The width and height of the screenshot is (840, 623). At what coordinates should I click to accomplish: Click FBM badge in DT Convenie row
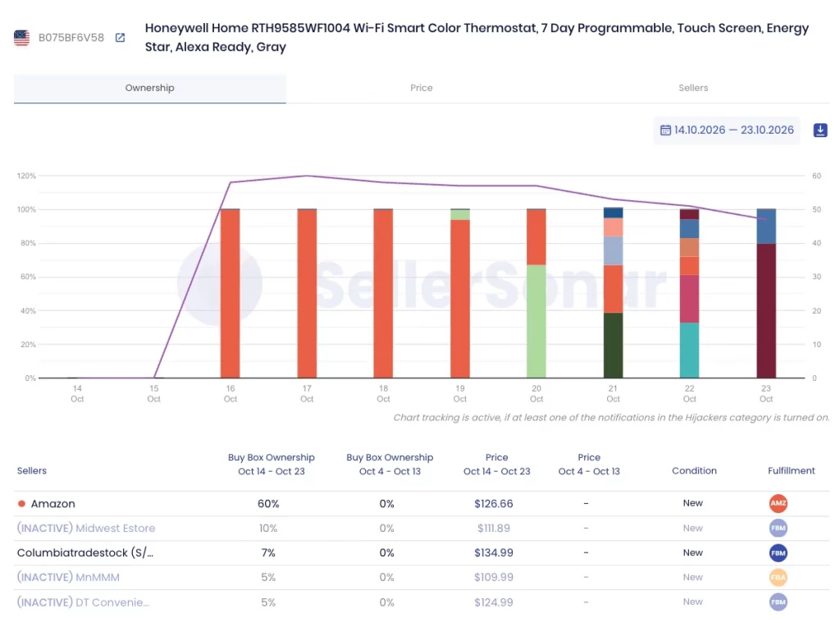[778, 602]
